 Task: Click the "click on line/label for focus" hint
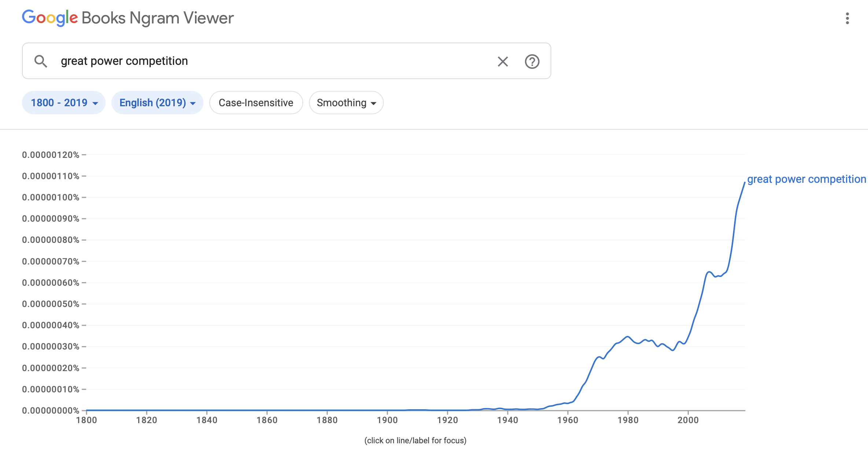tap(415, 440)
